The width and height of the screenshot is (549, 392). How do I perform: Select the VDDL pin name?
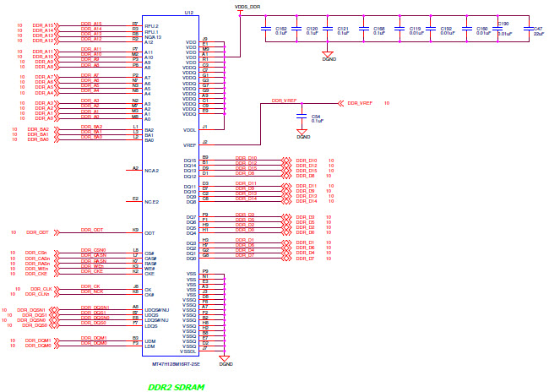[x=189, y=130]
